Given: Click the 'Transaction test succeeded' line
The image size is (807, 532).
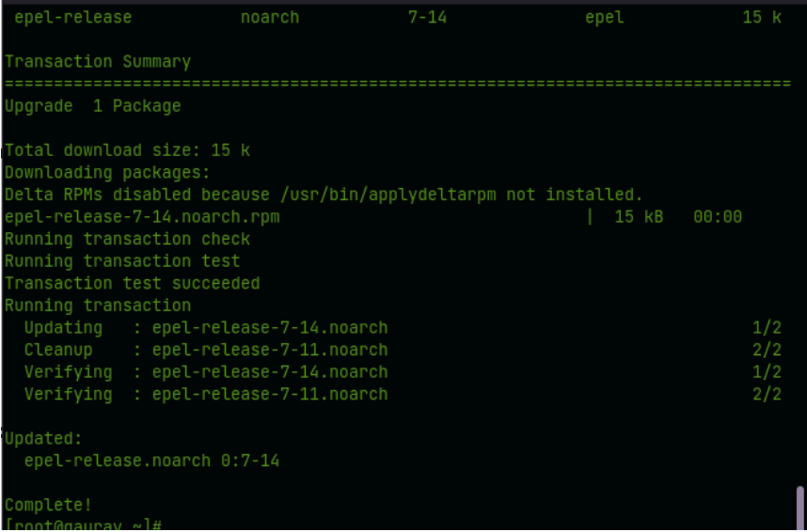Looking at the screenshot, I should tap(133, 284).
